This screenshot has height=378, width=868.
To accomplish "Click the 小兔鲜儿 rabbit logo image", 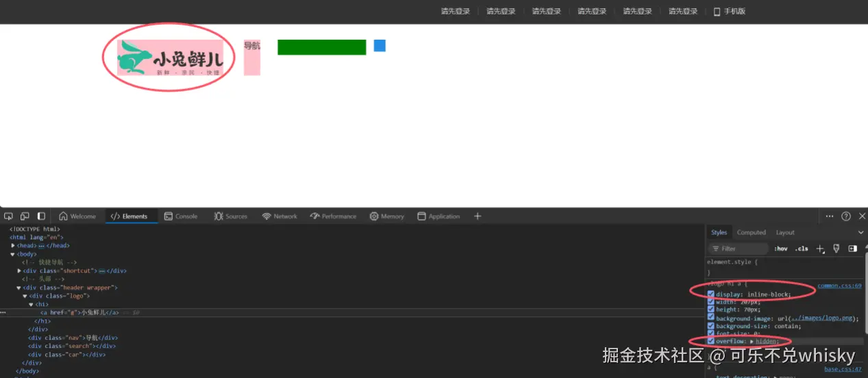I will click(170, 58).
